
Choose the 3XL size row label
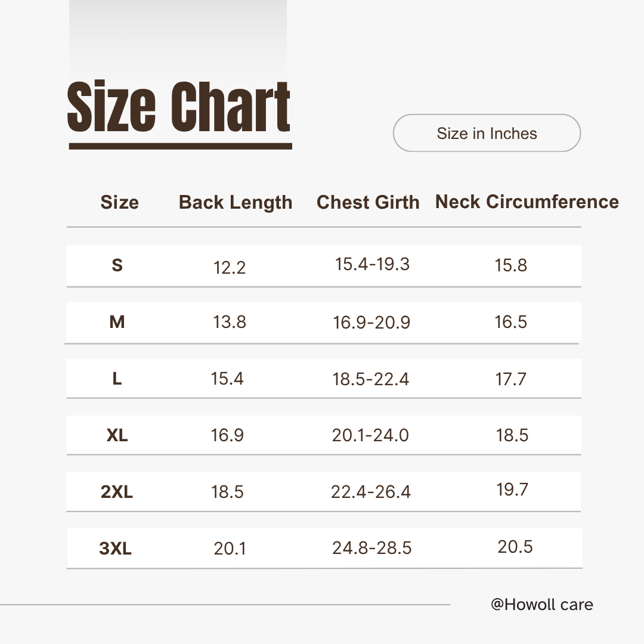pyautogui.click(x=115, y=549)
